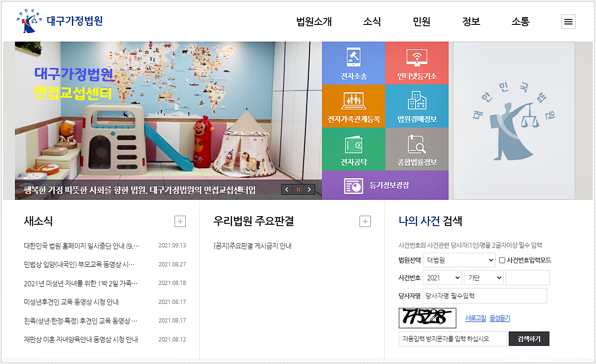Image resolution: width=596 pixels, height=364 pixels.
Task: Click the 대한민국법원 emblem panel
Action: tap(514, 121)
